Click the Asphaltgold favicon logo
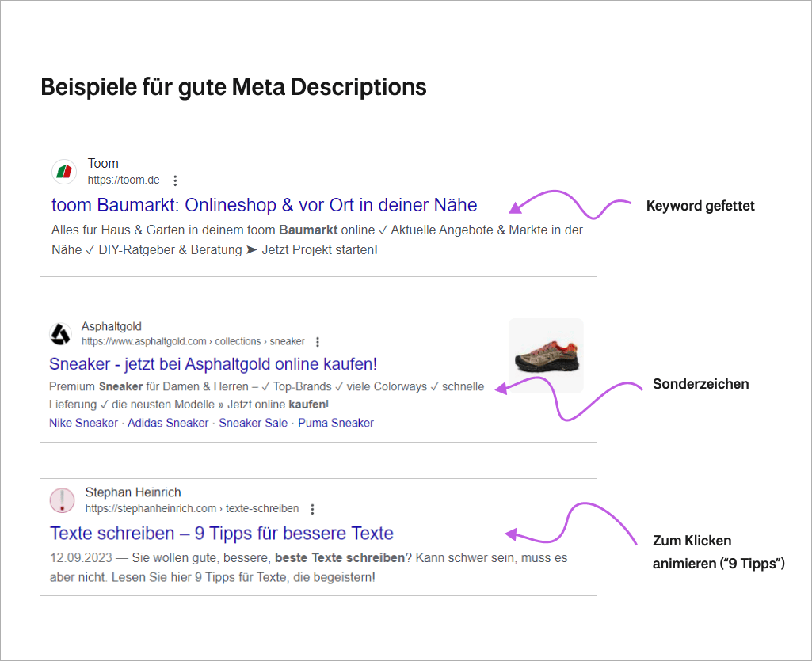The width and height of the screenshot is (812, 661). click(60, 334)
